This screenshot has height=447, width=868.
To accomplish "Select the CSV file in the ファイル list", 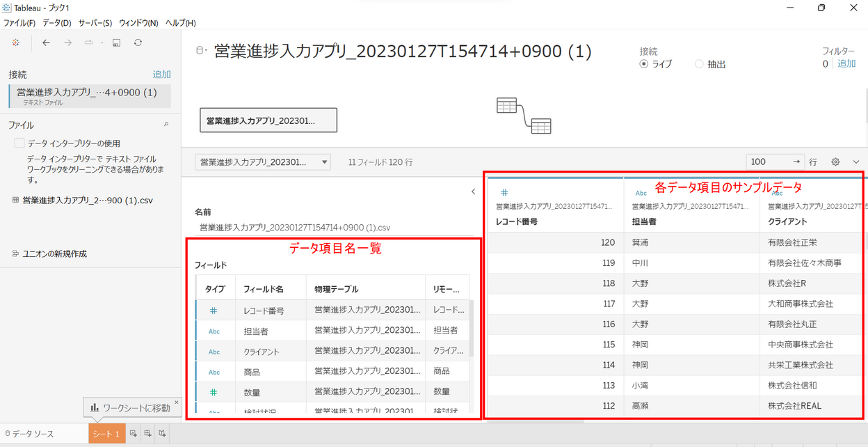I will 88,200.
